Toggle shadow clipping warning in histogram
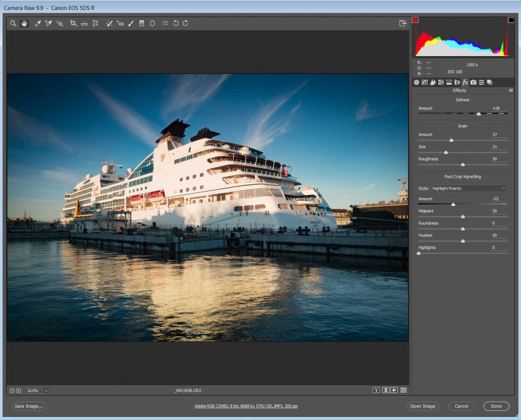This screenshot has width=521, height=420. pyautogui.click(x=415, y=20)
